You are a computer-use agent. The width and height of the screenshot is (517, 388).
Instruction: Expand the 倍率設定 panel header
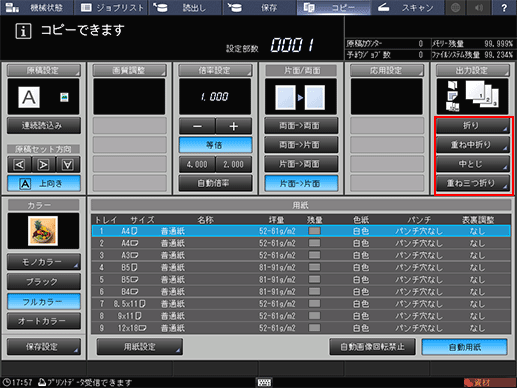[x=215, y=70]
